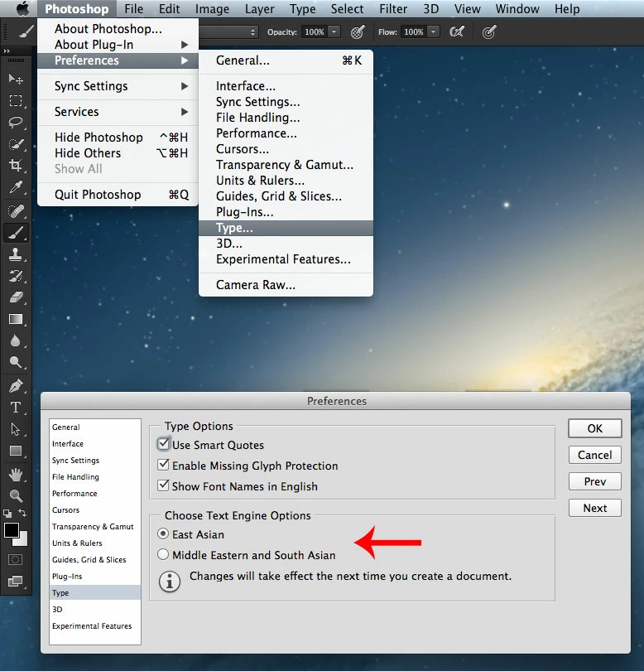Select the Rectangle shape tool
Screen dimensions: 644x671
click(16, 451)
